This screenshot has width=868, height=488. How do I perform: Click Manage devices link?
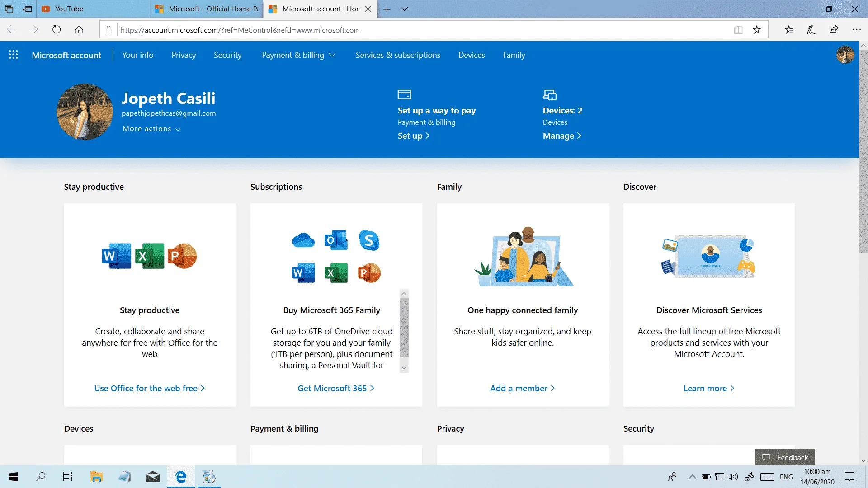tap(562, 136)
